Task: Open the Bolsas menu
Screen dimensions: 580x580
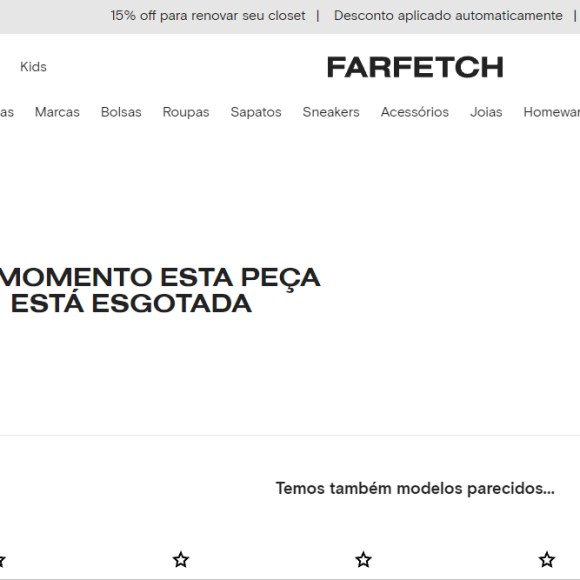Action: pos(121,112)
